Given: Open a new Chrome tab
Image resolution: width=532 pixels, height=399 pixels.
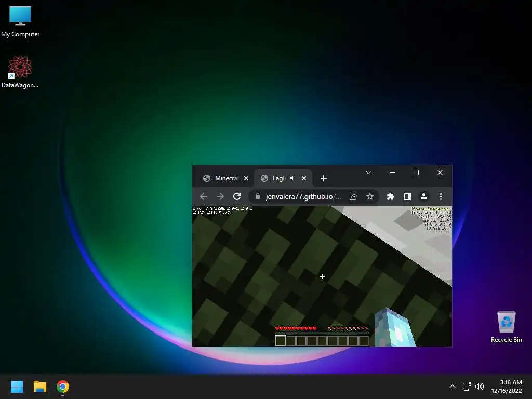Looking at the screenshot, I should tap(323, 178).
